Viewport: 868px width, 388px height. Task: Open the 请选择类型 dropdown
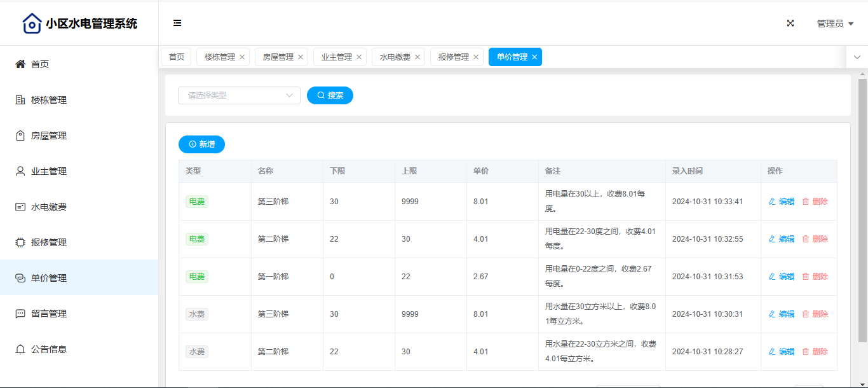point(239,95)
